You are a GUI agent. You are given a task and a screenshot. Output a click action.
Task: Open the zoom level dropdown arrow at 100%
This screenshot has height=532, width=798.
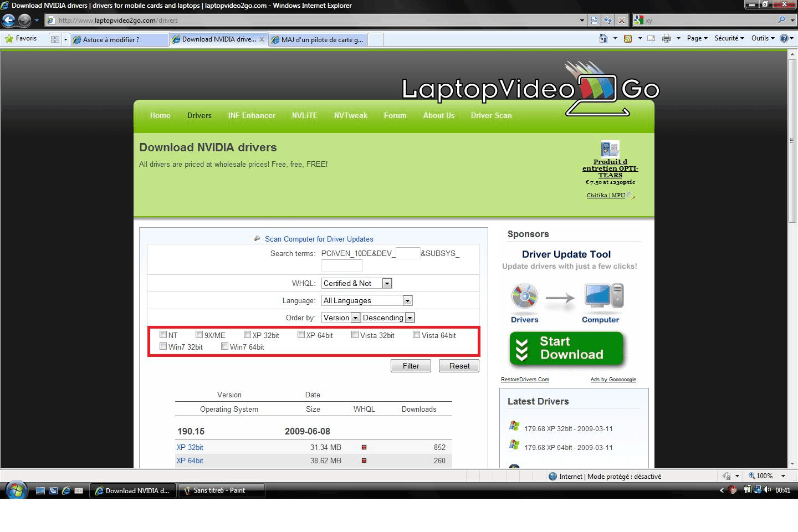pyautogui.click(x=783, y=476)
